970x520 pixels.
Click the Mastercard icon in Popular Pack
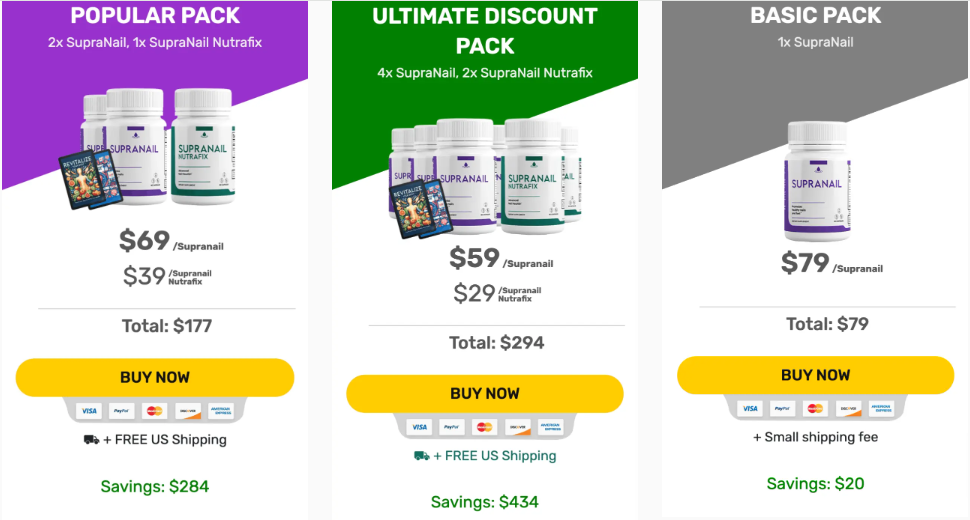154,411
